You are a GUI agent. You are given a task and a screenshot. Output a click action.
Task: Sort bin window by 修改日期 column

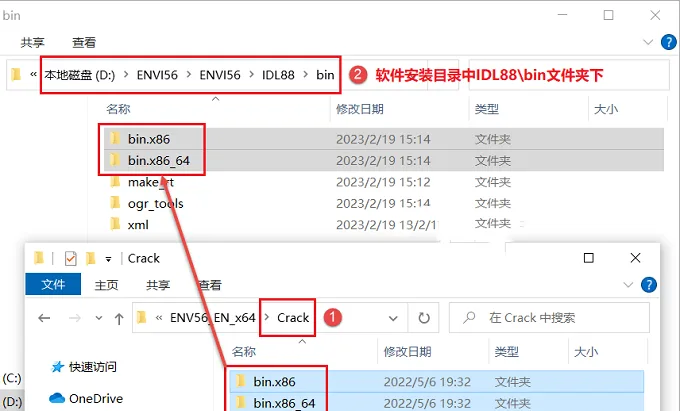click(x=360, y=109)
